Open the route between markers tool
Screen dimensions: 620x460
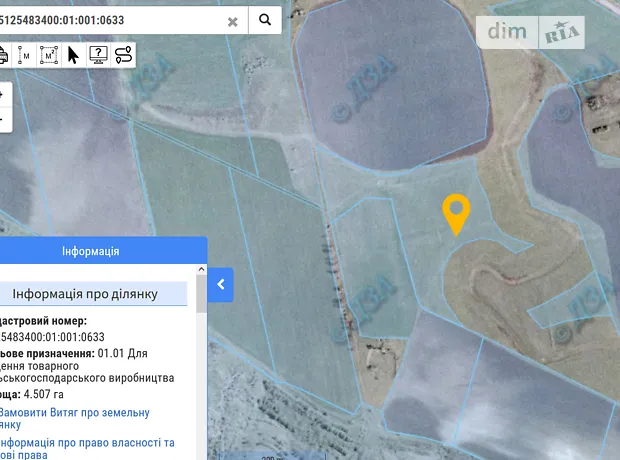[123, 54]
